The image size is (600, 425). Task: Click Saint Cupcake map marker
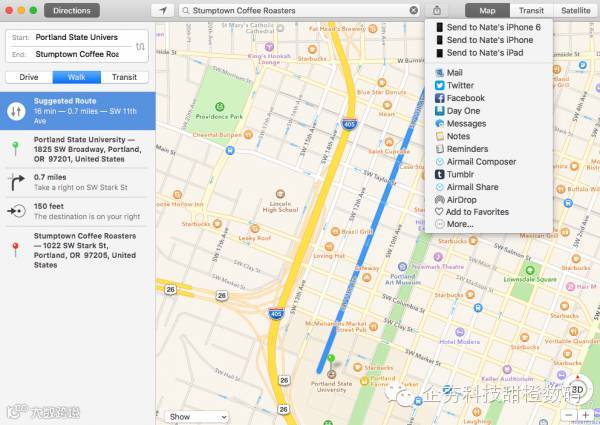point(389,142)
